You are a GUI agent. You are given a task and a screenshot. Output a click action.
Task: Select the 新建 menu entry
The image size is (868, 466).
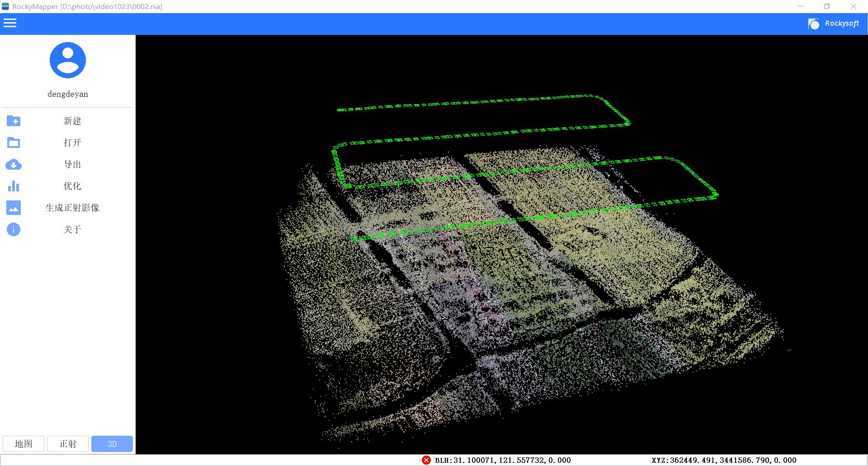[x=72, y=121]
